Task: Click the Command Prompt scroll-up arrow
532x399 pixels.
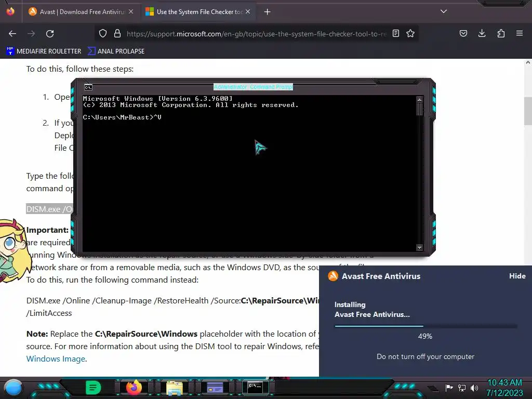Action: (419, 100)
